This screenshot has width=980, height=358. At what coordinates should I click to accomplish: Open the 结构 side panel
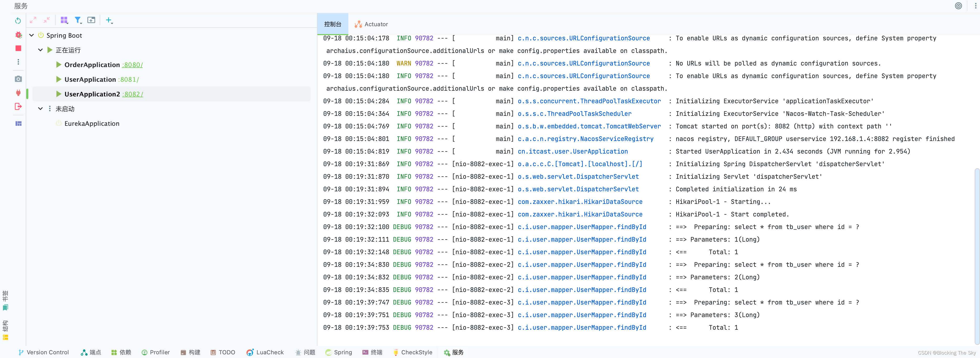(5, 330)
